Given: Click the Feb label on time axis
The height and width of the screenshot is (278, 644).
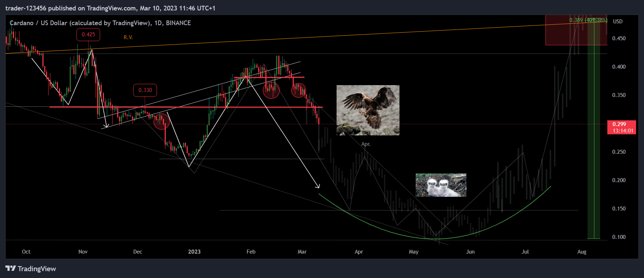Looking at the screenshot, I should tap(251, 252).
